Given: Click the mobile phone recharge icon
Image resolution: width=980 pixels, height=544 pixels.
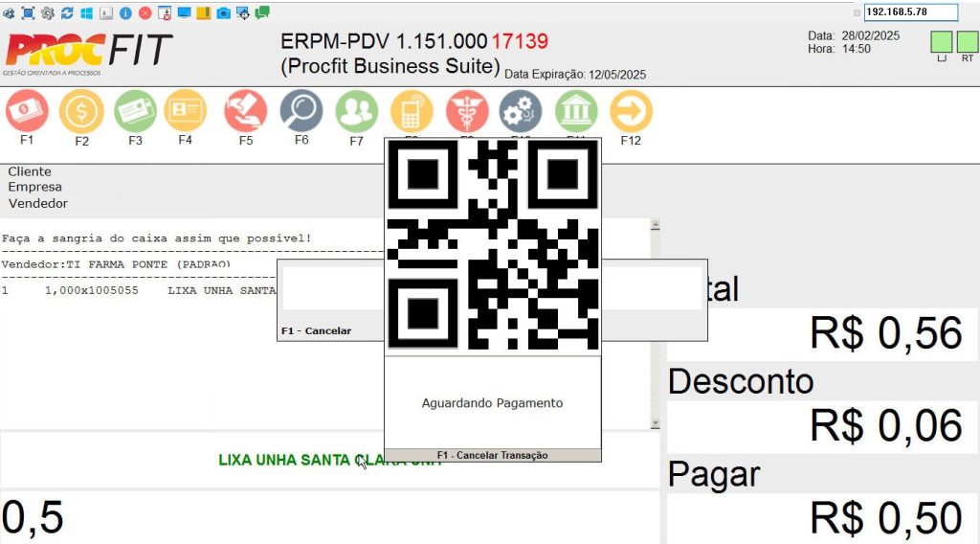Looking at the screenshot, I should pyautogui.click(x=412, y=113).
